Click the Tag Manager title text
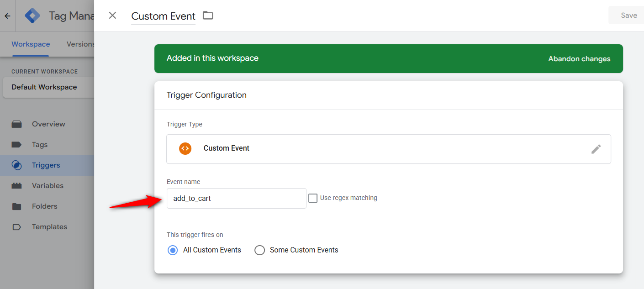This screenshot has height=289, width=644. (x=71, y=16)
